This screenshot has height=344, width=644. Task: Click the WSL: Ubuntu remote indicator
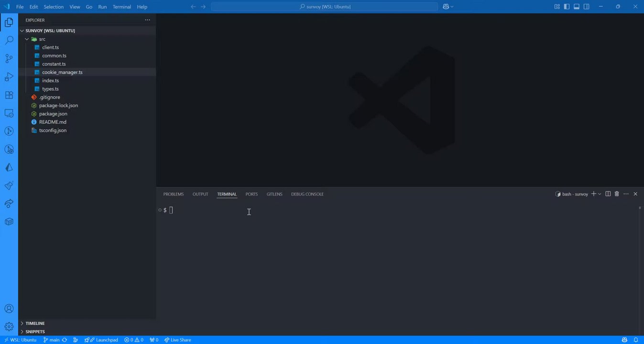[20, 340]
